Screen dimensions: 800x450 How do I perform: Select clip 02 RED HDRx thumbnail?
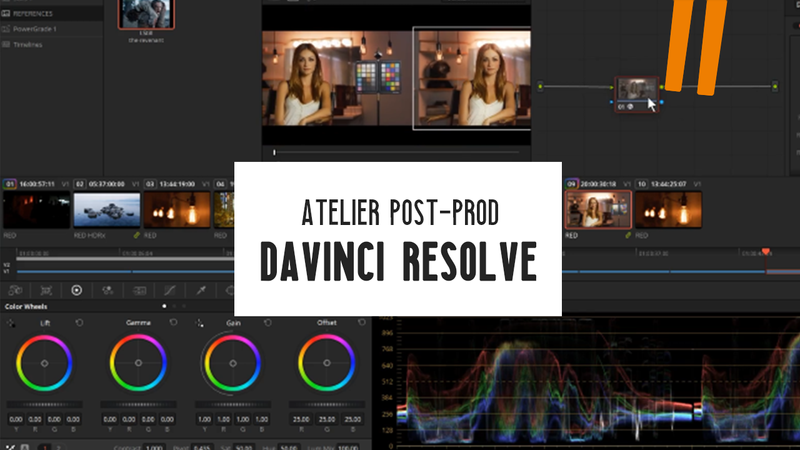pos(107,210)
